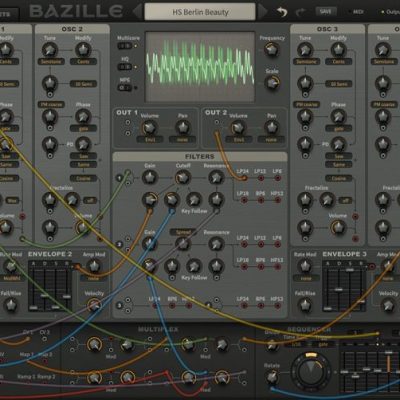
Task: Click the Envelope 3 Fall/Rise knob
Action: [305, 305]
